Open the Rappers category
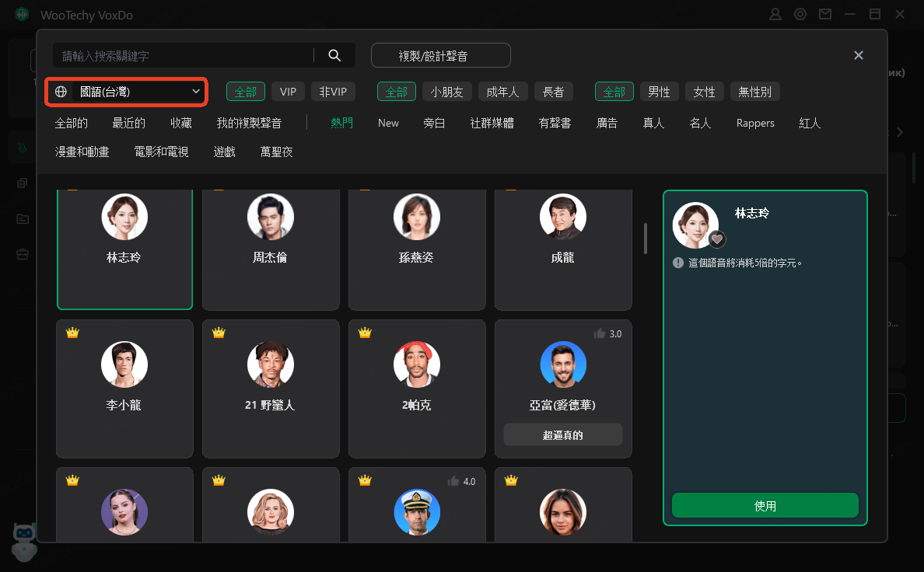 755,123
